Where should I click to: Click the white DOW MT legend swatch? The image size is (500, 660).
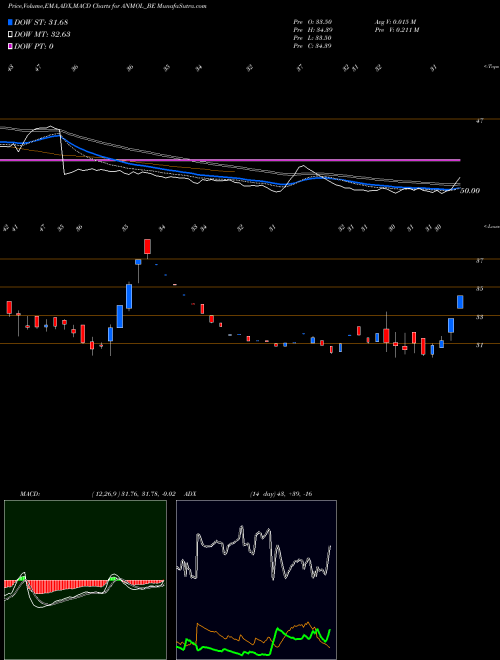10,34
